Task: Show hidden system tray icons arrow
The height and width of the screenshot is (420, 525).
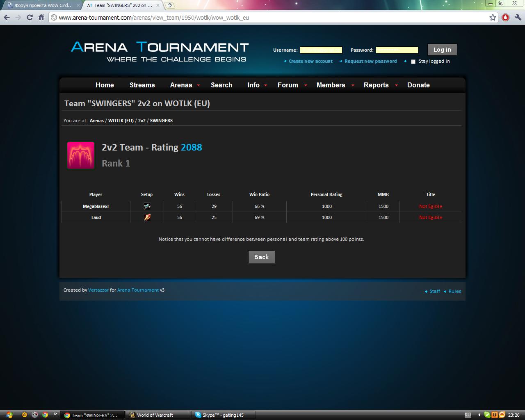Action: coord(479,415)
